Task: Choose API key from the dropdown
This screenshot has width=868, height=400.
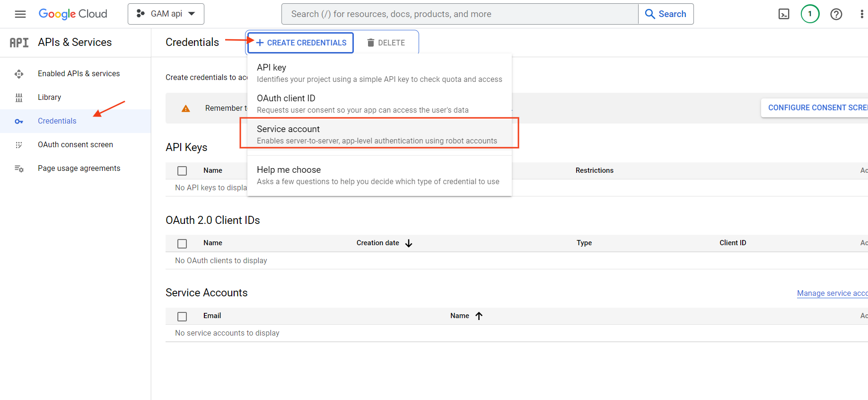Action: click(379, 73)
